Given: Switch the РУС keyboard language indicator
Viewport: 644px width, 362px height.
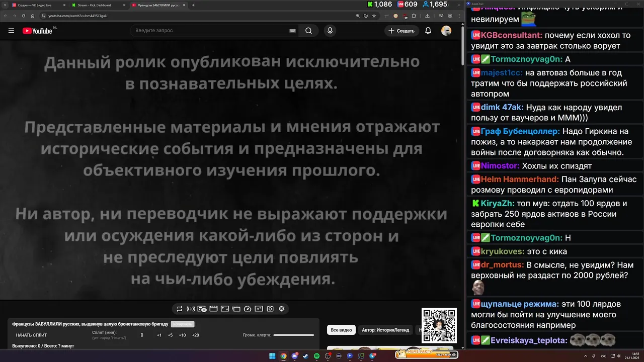Looking at the screenshot, I should click(x=603, y=356).
